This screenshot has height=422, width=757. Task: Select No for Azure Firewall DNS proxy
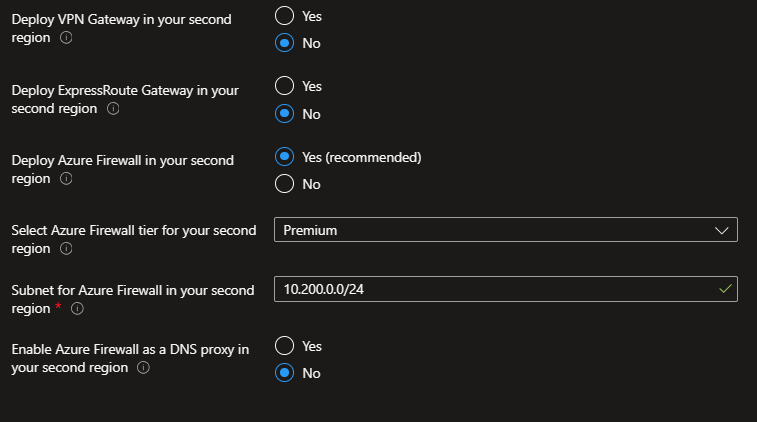285,373
